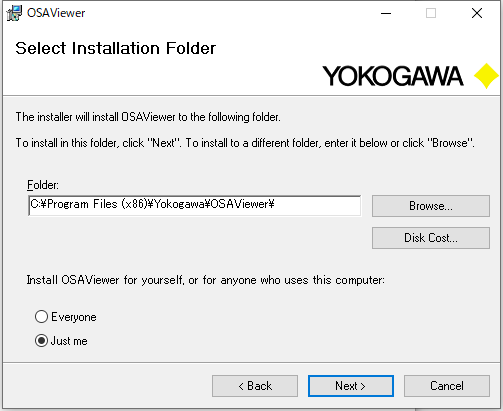Click the OSAViewer title bar text
Screen dimensions: 503x411
point(56,13)
